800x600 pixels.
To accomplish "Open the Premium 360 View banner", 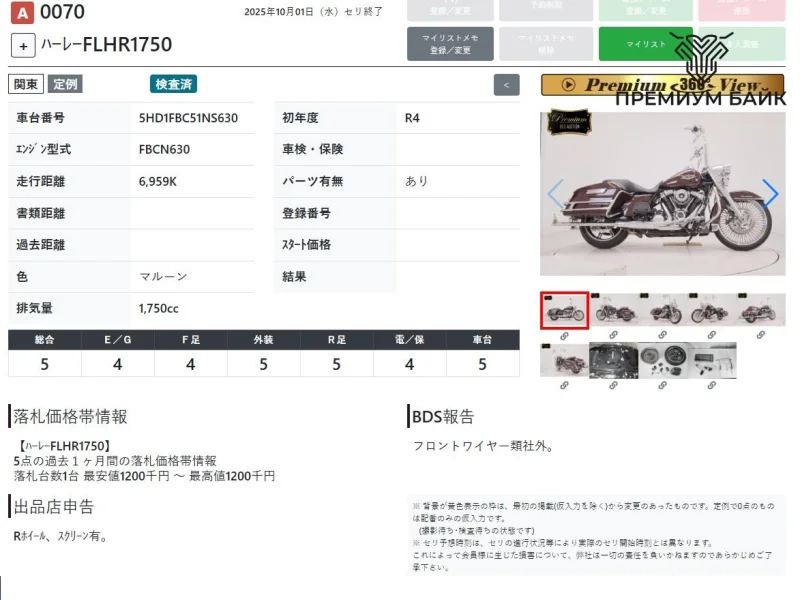I will tap(662, 85).
